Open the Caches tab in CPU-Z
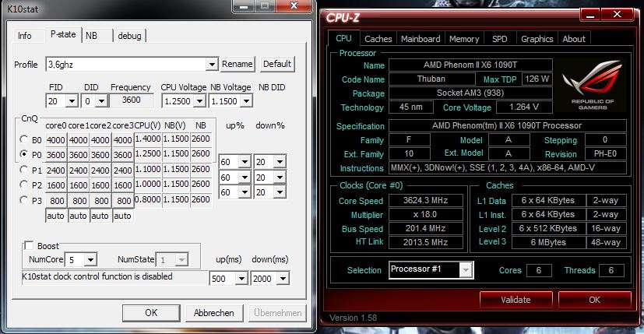Image resolution: width=644 pixels, height=334 pixels. tap(378, 39)
